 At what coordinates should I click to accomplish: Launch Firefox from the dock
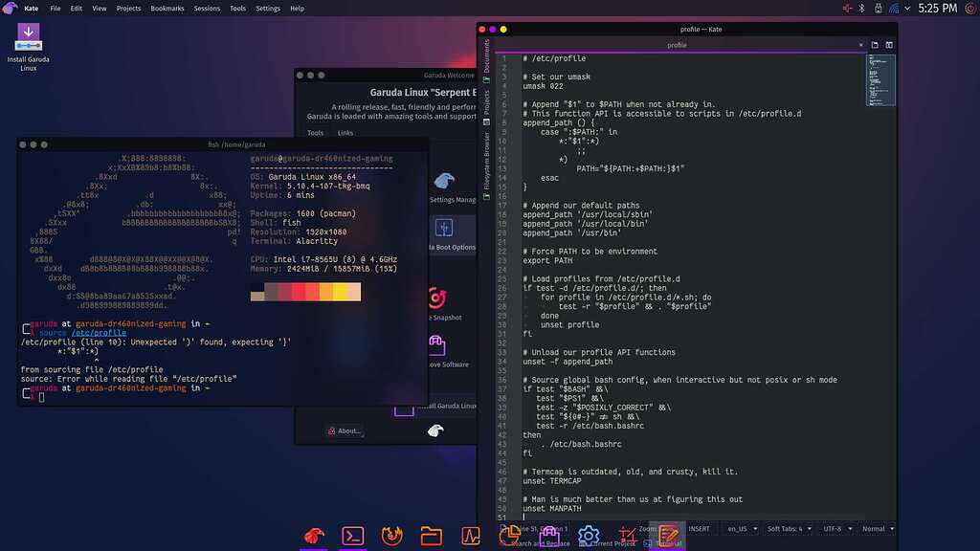click(x=391, y=536)
